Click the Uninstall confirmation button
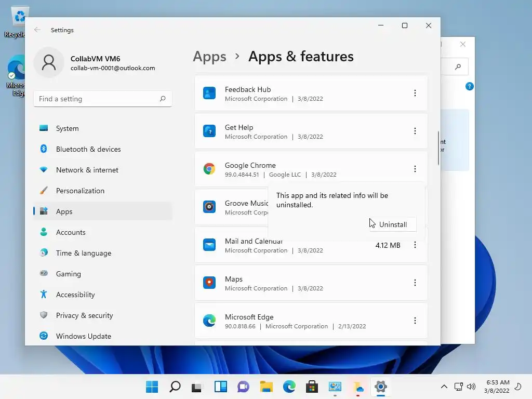532x399 pixels. (x=393, y=224)
